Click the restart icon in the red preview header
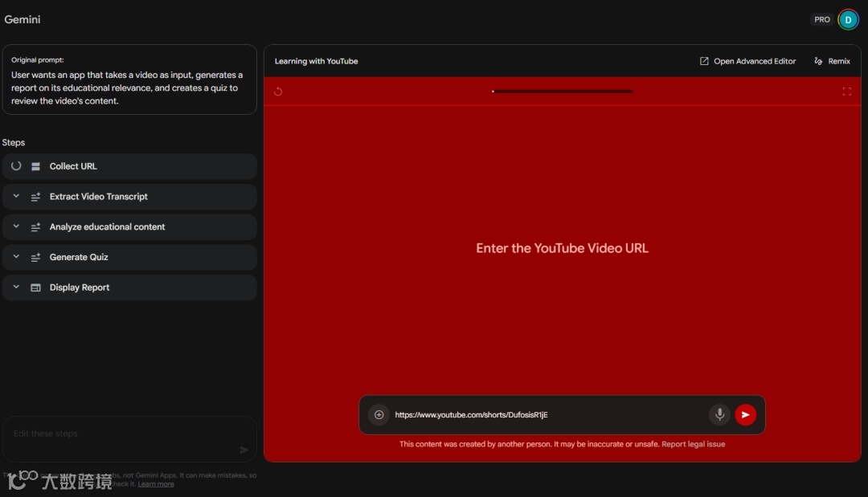This screenshot has width=868, height=497. 278,92
